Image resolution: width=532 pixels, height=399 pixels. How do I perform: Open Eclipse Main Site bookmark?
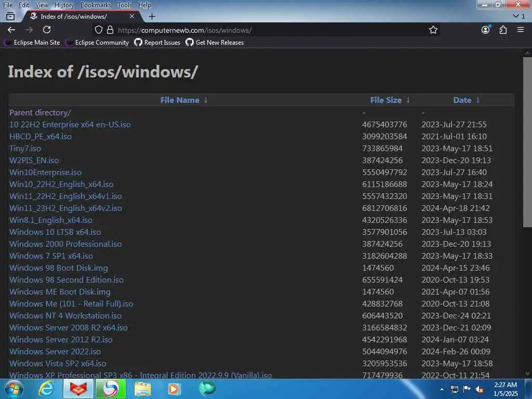(32, 43)
